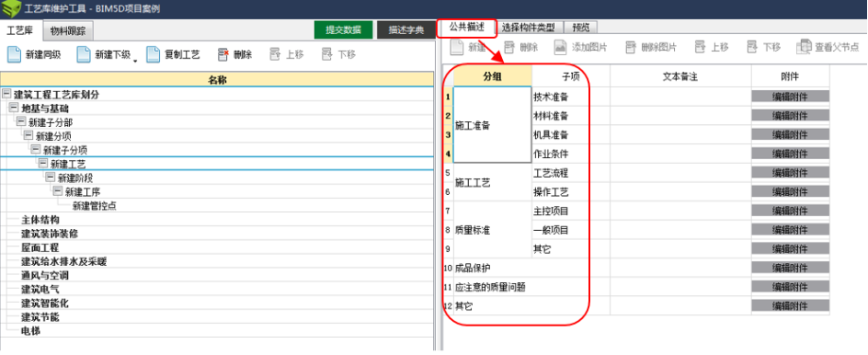Collapse the 新建子分部 node
This screenshot has height=355, width=868.
coord(21,121)
